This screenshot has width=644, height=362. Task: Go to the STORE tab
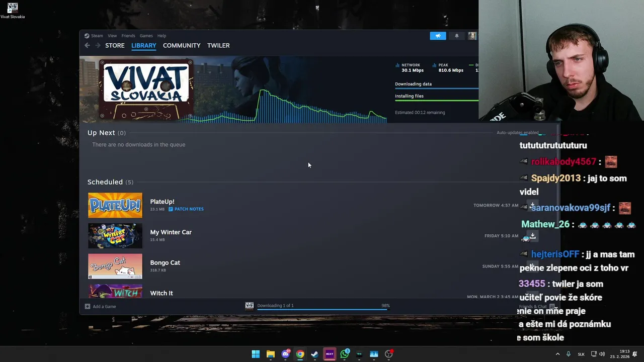(x=115, y=45)
